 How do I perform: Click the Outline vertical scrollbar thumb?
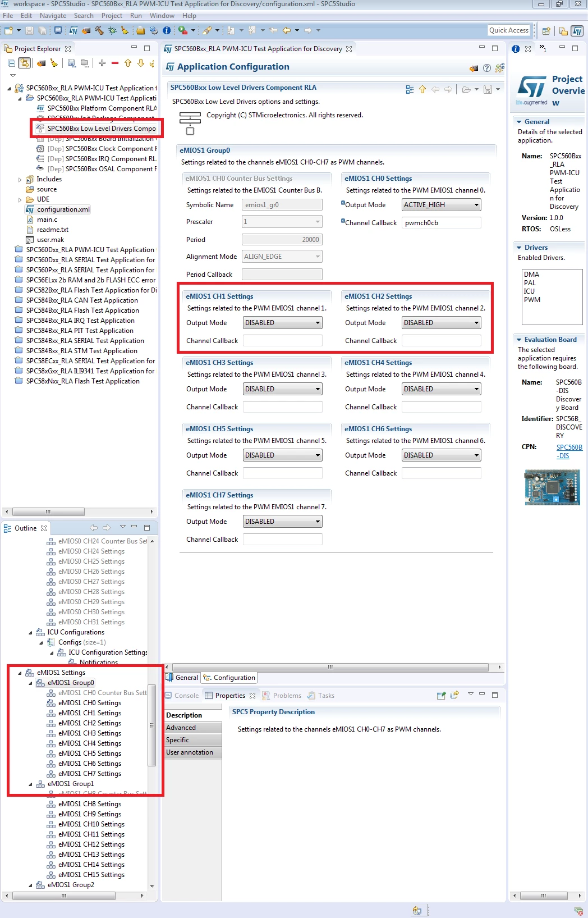(x=151, y=725)
